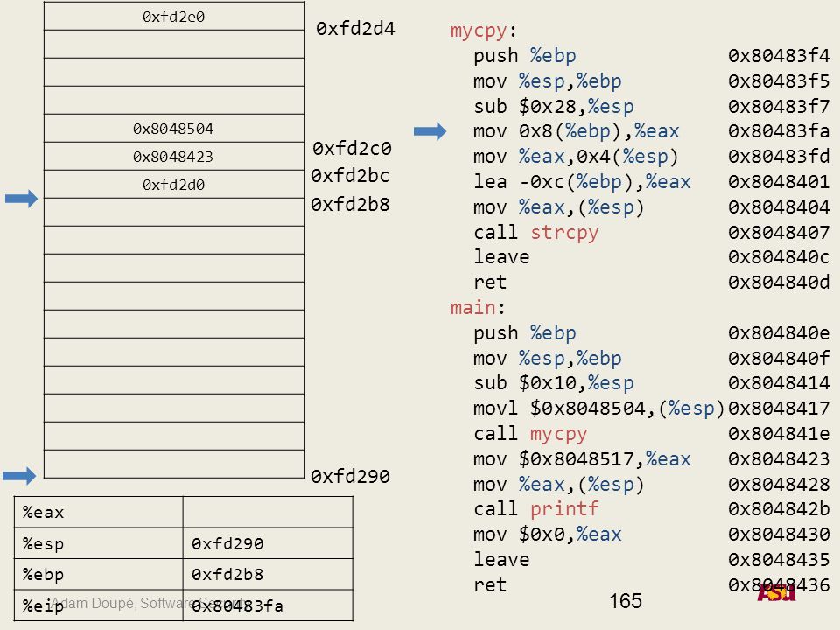The height and width of the screenshot is (630, 840).
Task: Click slide number 165
Action: [625, 600]
